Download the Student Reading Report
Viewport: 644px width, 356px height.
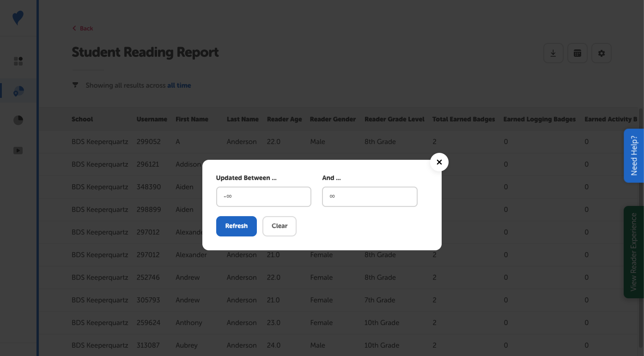point(553,53)
